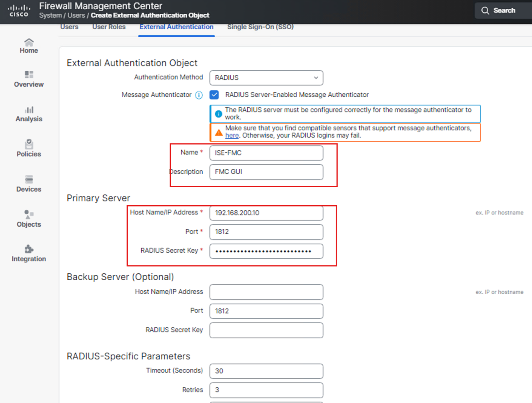Open the Single Sign-On (SSO) tab

[x=260, y=27]
